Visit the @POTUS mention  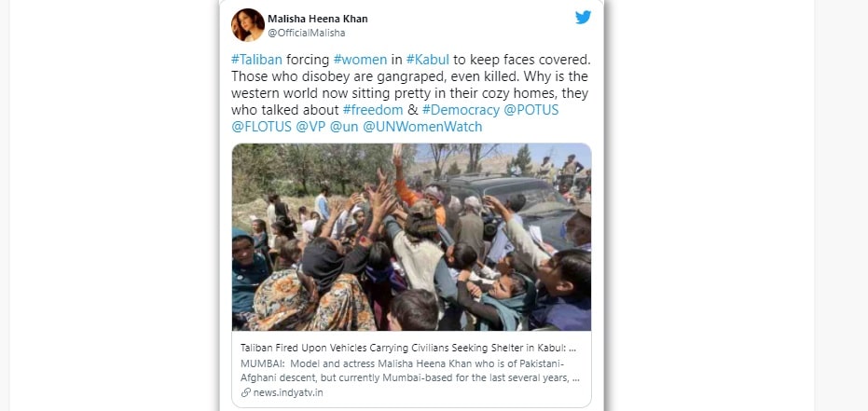click(x=530, y=110)
